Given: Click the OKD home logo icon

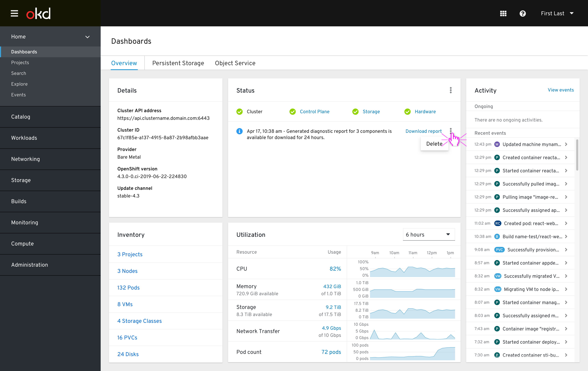Looking at the screenshot, I should pyautogui.click(x=39, y=13).
